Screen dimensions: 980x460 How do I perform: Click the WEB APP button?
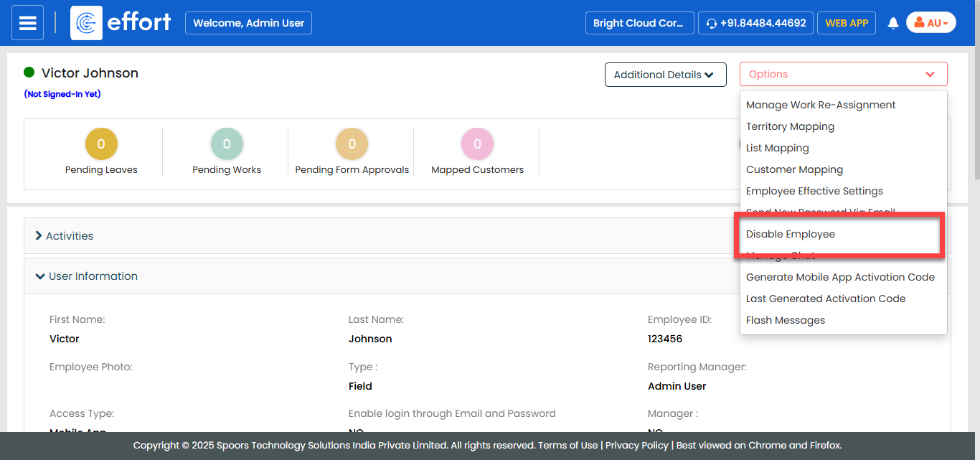[x=847, y=23]
